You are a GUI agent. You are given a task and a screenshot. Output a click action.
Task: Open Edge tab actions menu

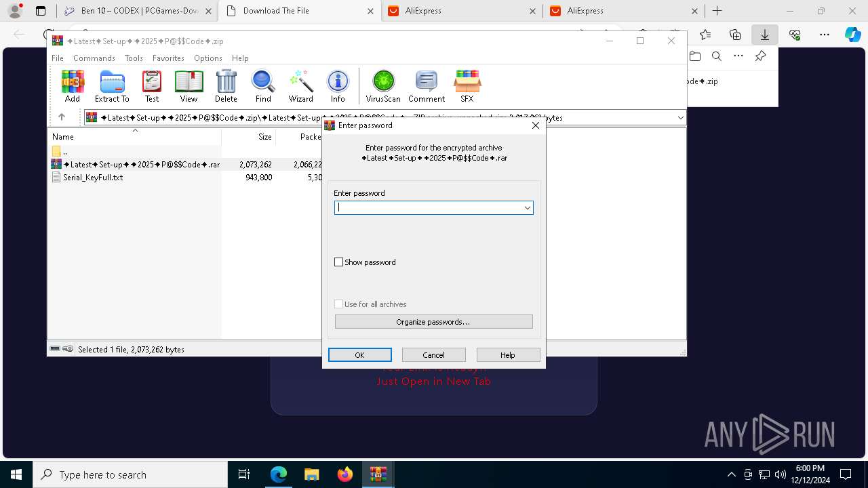click(41, 11)
